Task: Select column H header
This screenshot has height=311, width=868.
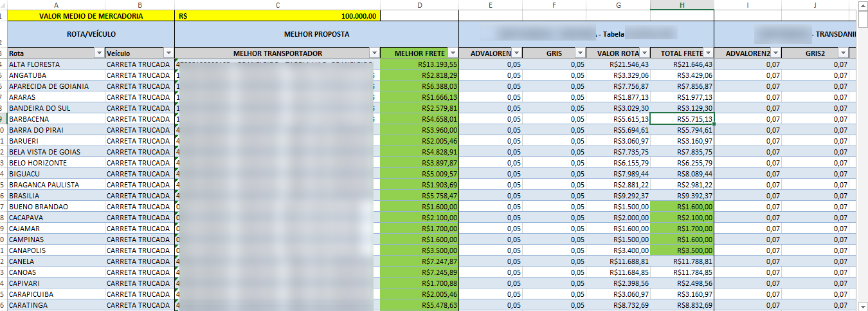Action: (682, 5)
